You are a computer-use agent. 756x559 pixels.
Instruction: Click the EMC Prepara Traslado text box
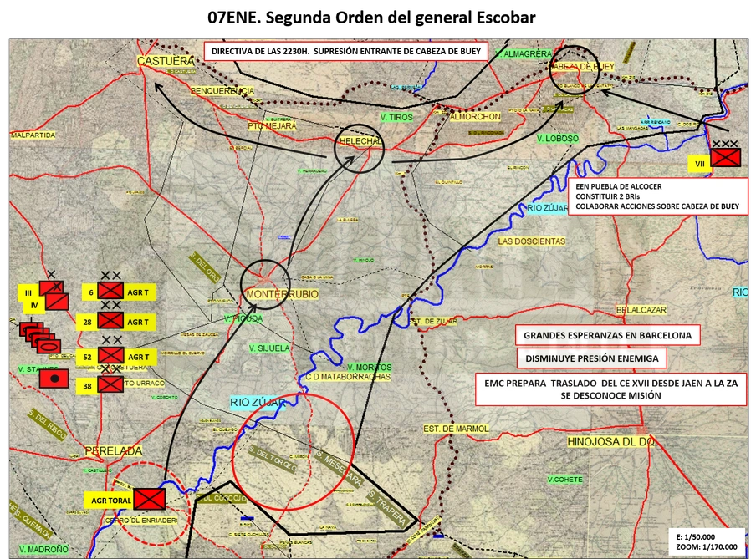[610, 389]
